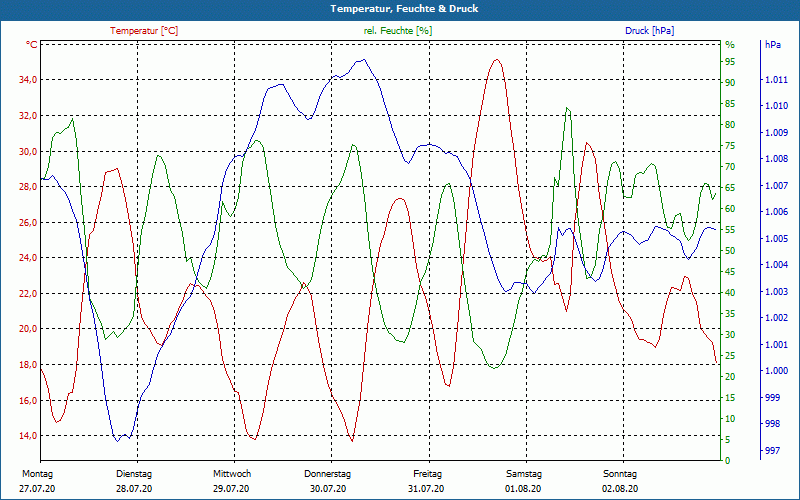Click the '24,0' temperature axis value
This screenshot has height=500, width=800.
(x=29, y=258)
